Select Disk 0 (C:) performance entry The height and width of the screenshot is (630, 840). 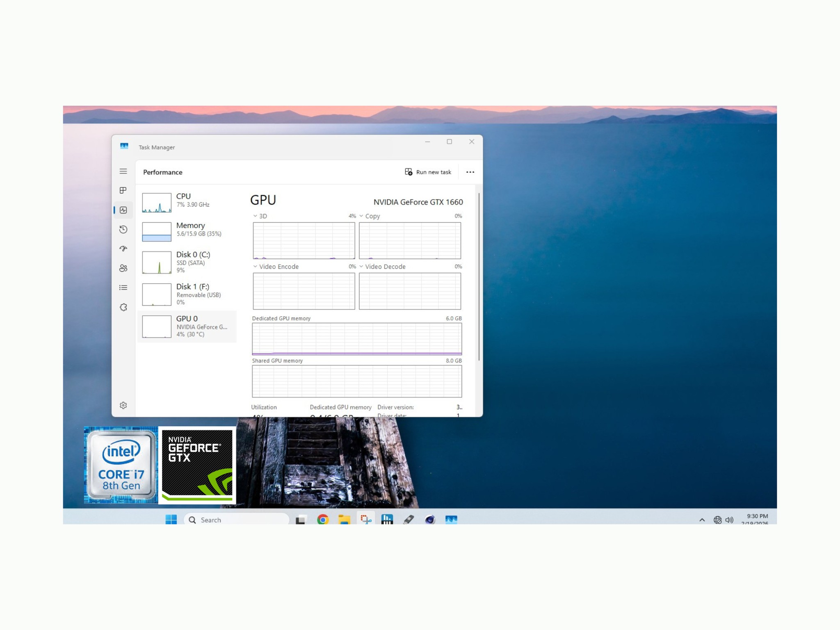(x=187, y=262)
